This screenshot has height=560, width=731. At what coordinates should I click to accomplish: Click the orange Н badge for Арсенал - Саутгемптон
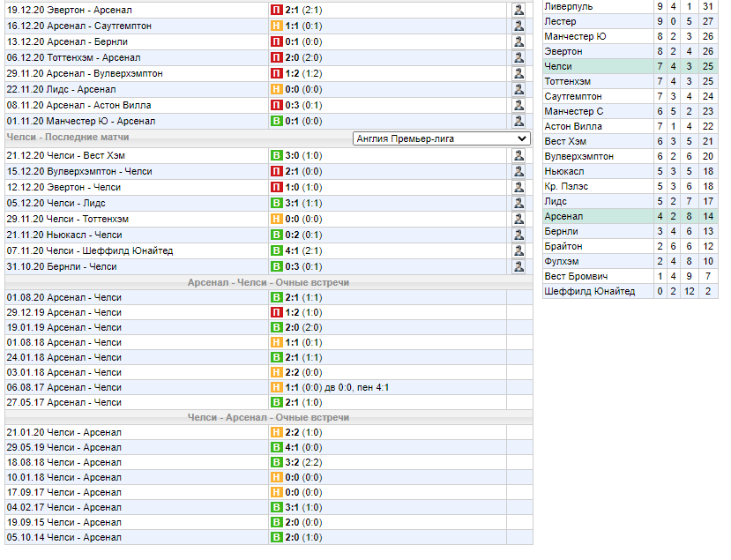point(277,26)
